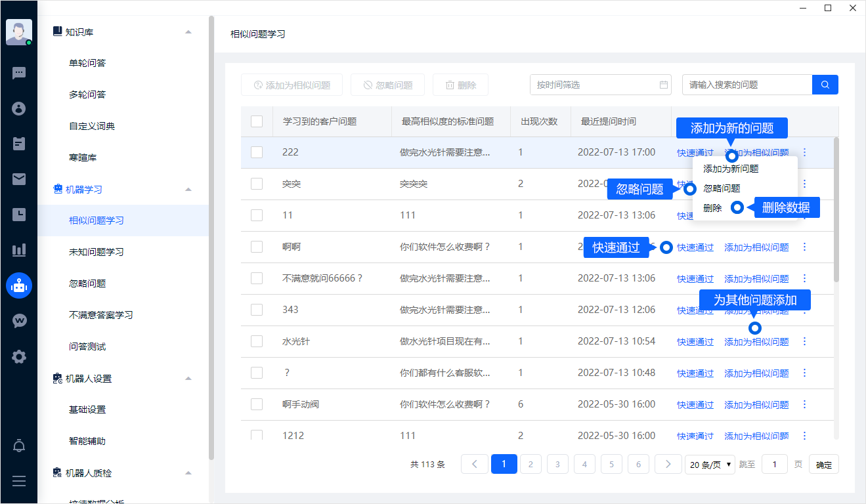866x504 pixels.
Task: Focus the 请输入搜索的问题 search field
Action: (x=747, y=85)
